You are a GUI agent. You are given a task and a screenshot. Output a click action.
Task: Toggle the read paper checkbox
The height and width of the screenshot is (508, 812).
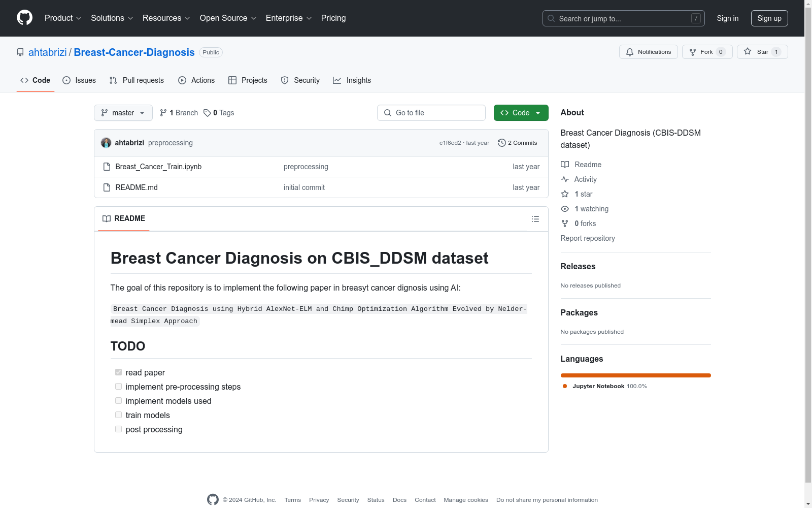tap(118, 372)
